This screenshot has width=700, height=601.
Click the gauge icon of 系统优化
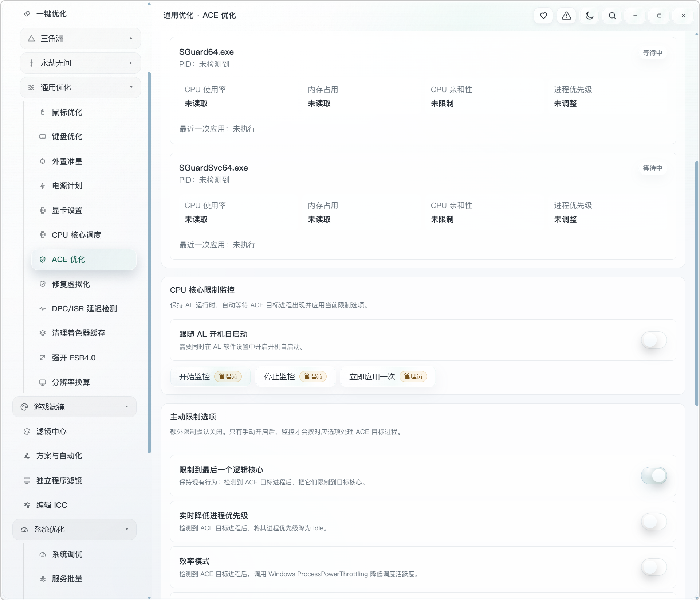[x=24, y=530]
